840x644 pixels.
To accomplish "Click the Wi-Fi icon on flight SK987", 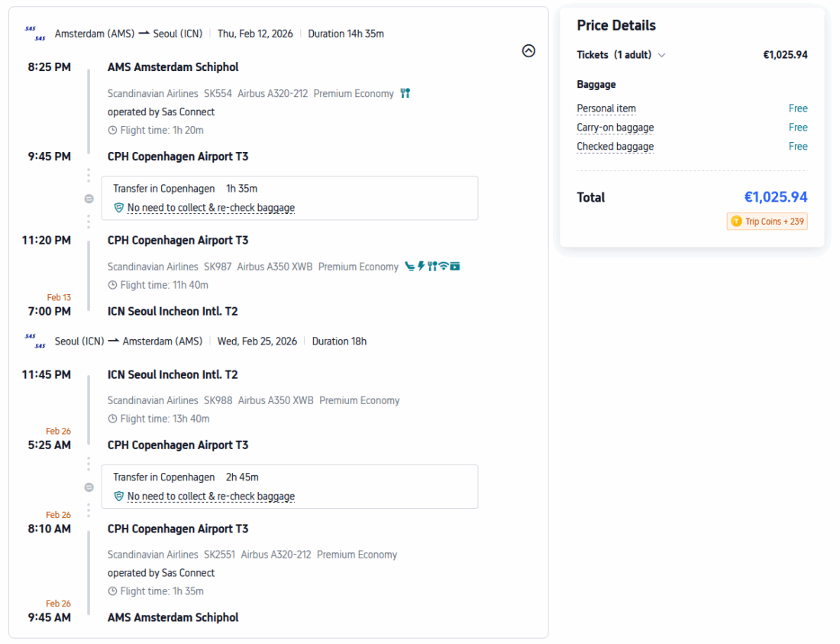I will [x=444, y=267].
